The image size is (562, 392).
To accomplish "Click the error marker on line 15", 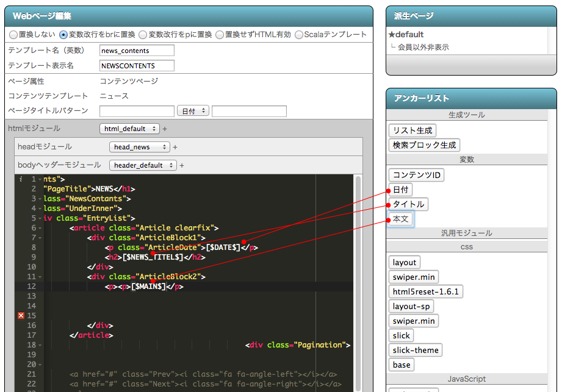I will pos(21,315).
